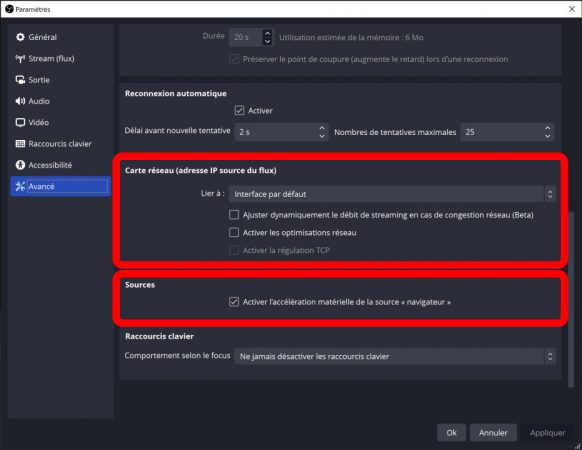Go to the Audio settings section

(x=61, y=101)
